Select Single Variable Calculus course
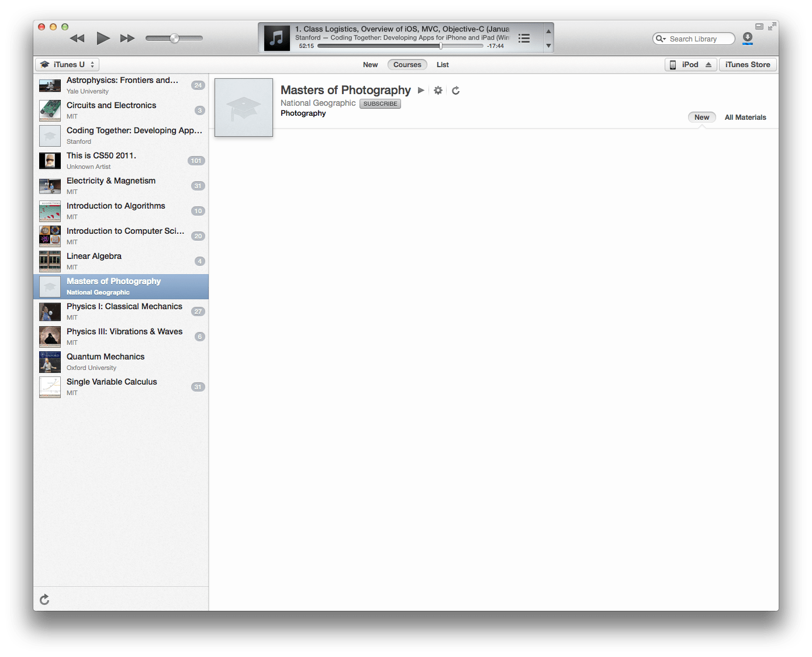Image resolution: width=812 pixels, height=657 pixels. [121, 388]
